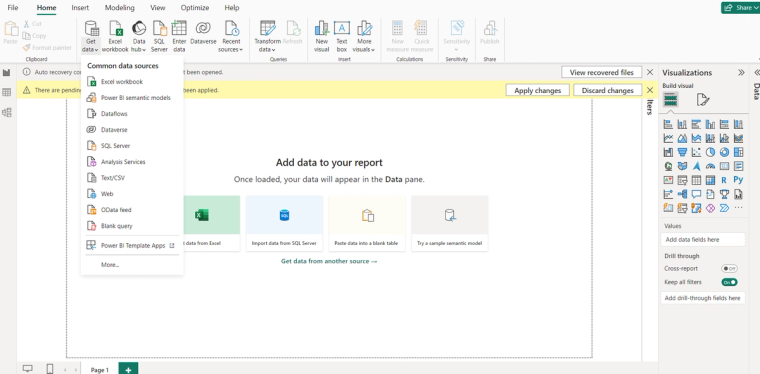The image size is (760, 374).
Task: Insert a New visual
Action: (x=321, y=36)
